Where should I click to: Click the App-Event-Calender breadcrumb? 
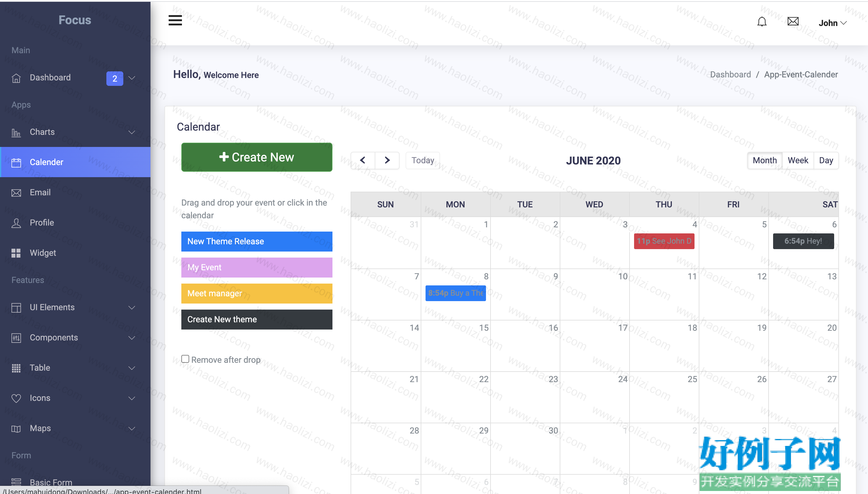[x=801, y=75]
